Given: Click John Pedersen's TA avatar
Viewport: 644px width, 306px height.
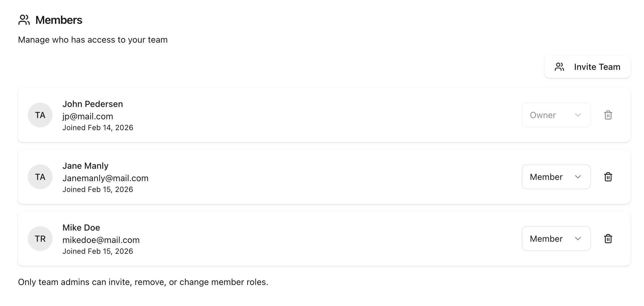Looking at the screenshot, I should coord(40,115).
